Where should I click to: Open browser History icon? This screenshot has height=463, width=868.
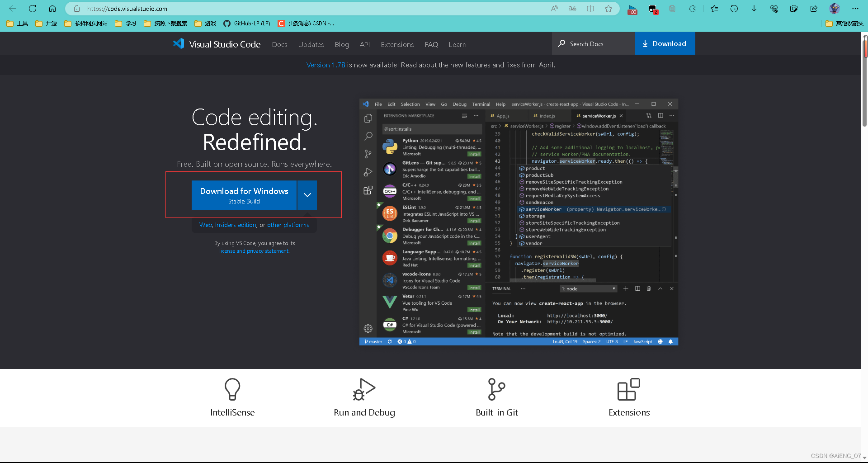(x=734, y=9)
